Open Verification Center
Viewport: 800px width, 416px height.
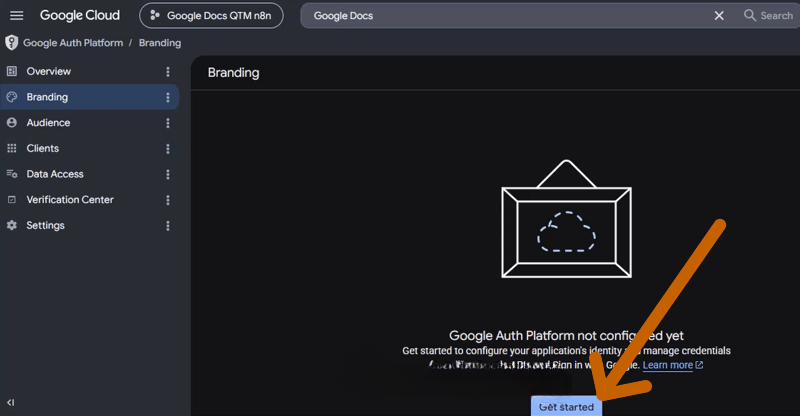tap(89, 200)
